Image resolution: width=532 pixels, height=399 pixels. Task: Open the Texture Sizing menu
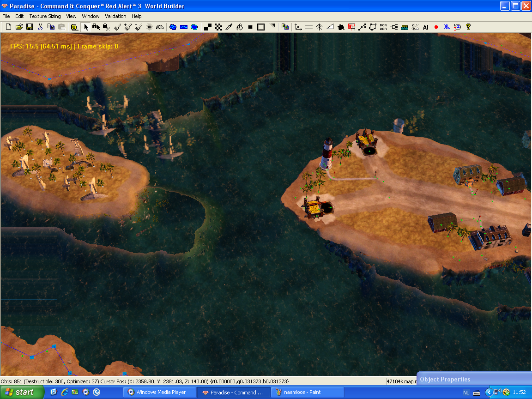[x=45, y=16]
